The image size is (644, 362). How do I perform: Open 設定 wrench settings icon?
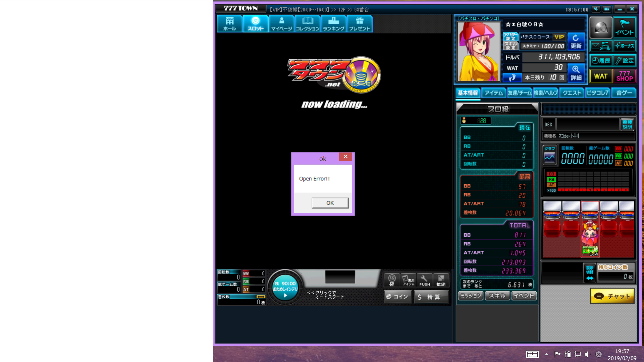tap(625, 61)
